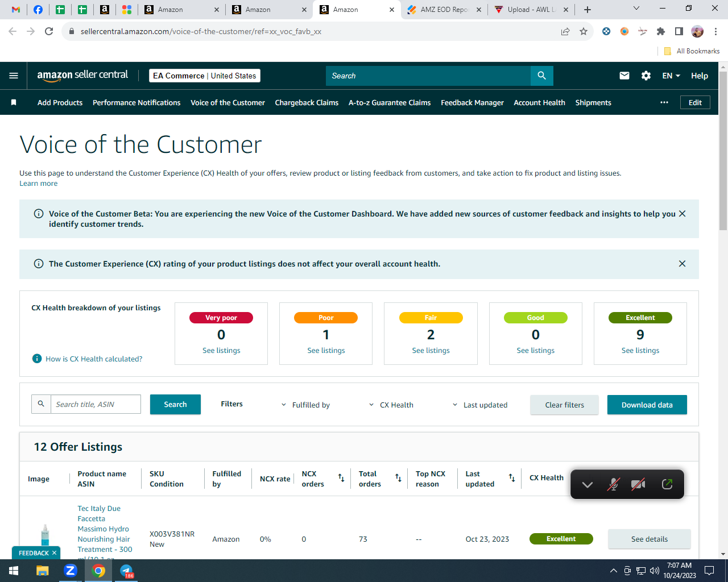Dismiss the Voice of the Customer Beta banner
Viewport: 728px width, 582px height.
point(682,214)
